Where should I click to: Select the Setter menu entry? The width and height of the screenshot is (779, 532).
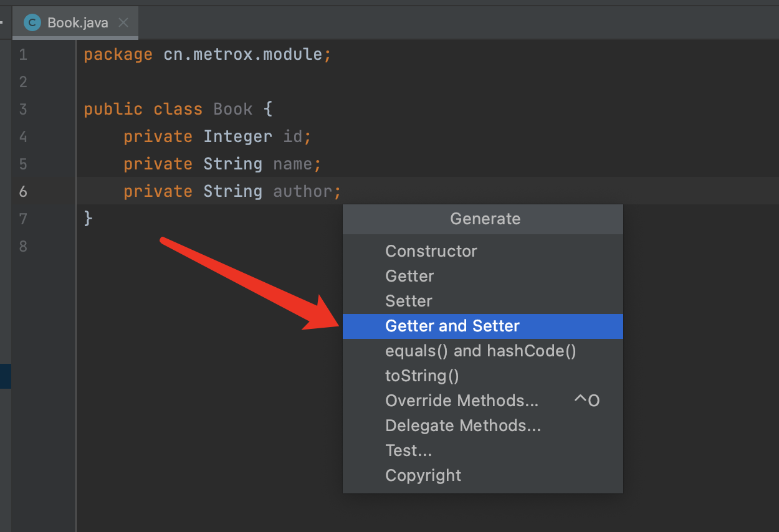coord(409,301)
